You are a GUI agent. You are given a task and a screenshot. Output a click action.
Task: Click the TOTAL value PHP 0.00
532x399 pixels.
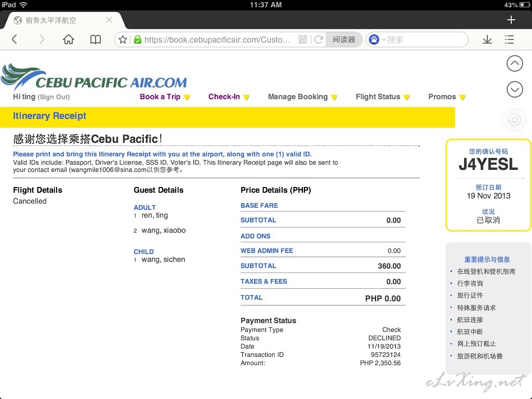383,299
